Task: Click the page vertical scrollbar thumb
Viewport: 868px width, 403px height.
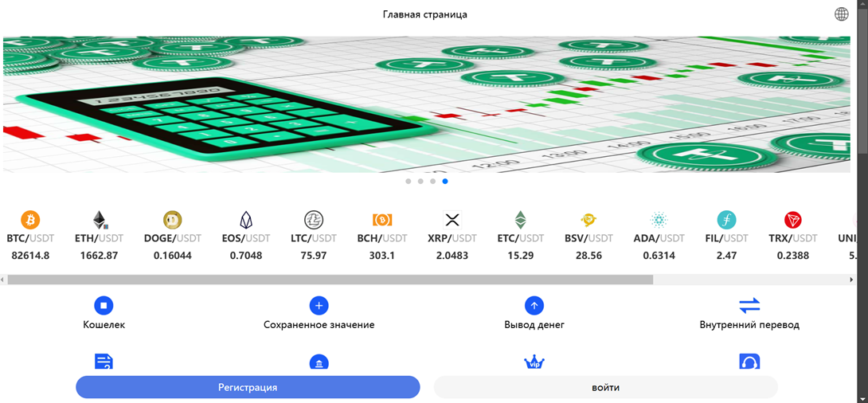Action: point(862,80)
